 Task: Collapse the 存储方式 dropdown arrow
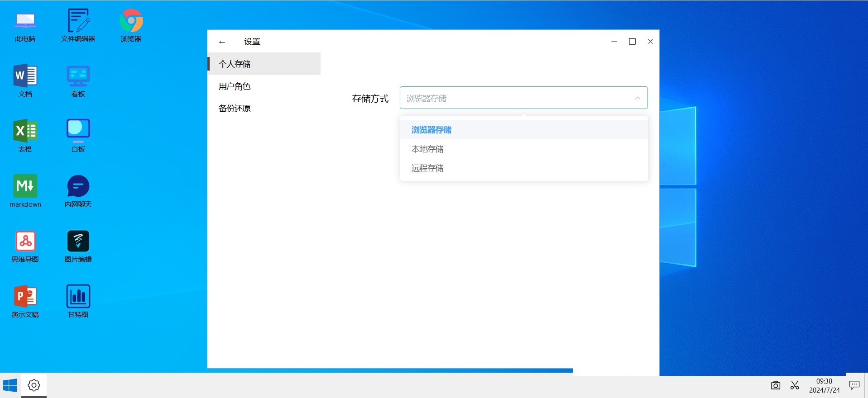637,98
